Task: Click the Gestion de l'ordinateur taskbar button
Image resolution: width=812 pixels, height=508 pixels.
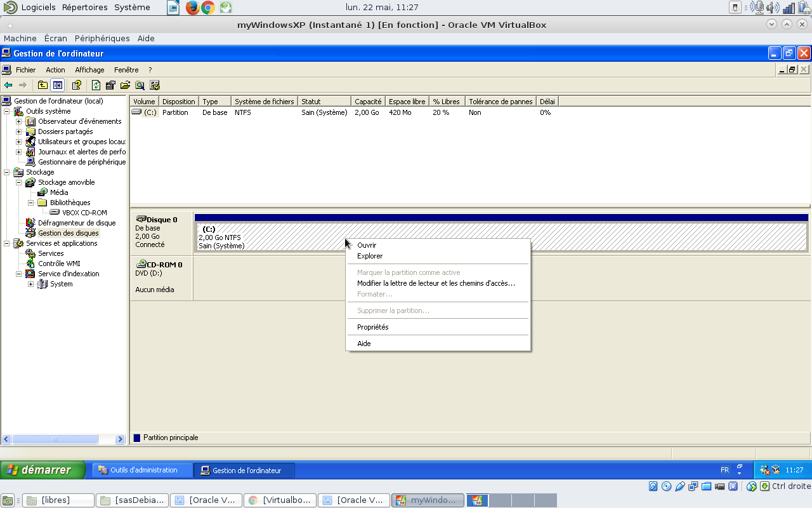Action: pos(245,471)
